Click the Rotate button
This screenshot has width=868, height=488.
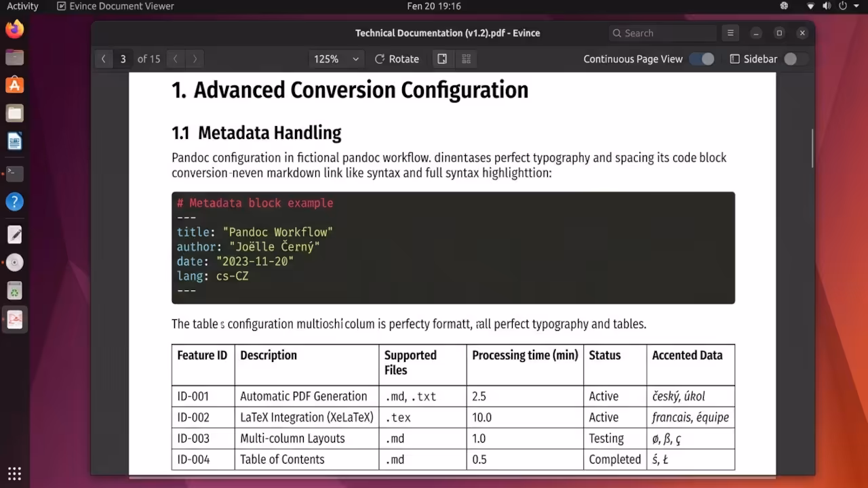[x=397, y=59]
